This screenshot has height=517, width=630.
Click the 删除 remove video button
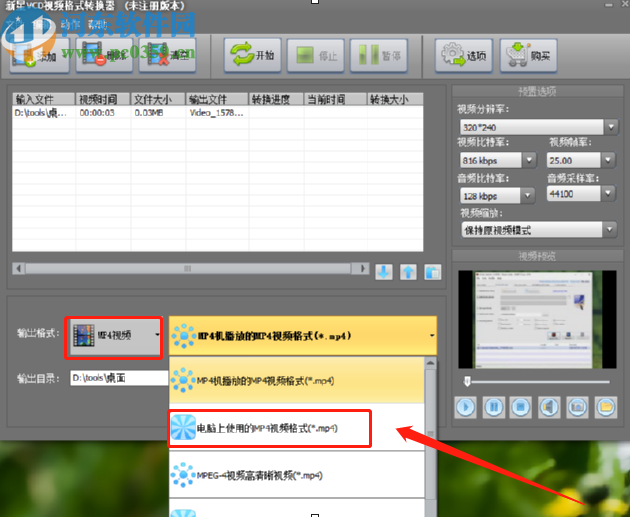pos(104,55)
